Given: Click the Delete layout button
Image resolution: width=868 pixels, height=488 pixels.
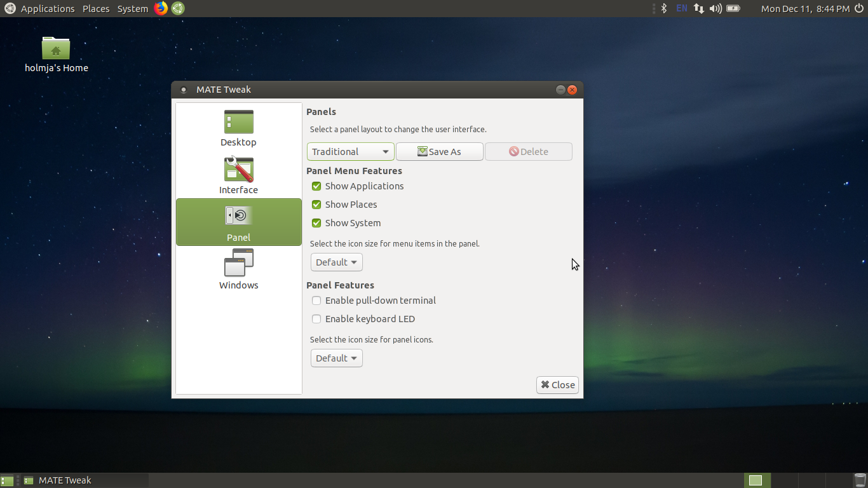Looking at the screenshot, I should (x=529, y=152).
